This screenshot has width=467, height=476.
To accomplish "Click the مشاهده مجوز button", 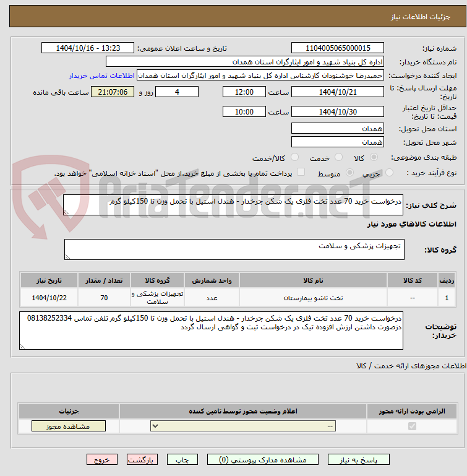I will pos(69,426).
